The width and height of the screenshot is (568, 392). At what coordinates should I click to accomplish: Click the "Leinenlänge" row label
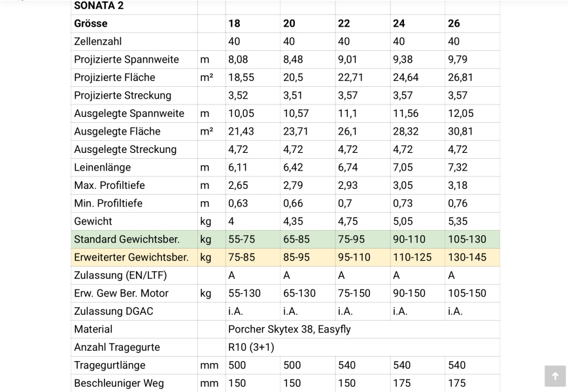coord(103,168)
